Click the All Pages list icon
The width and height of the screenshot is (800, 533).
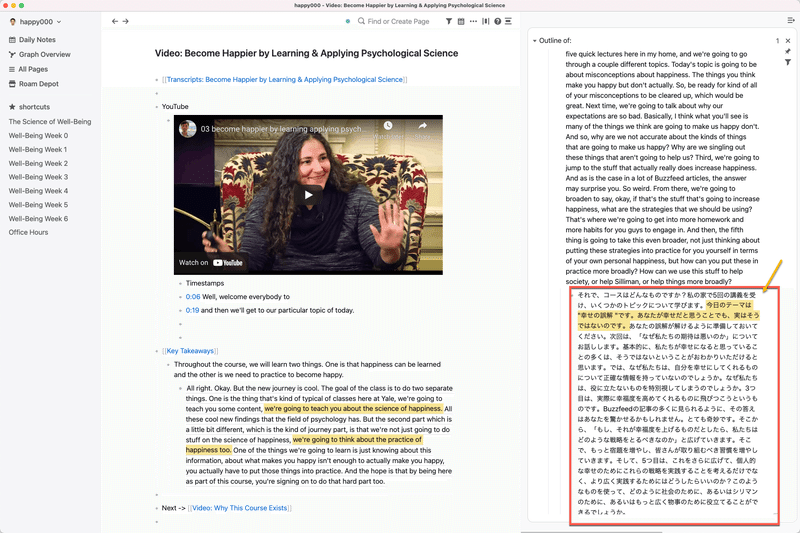point(12,69)
